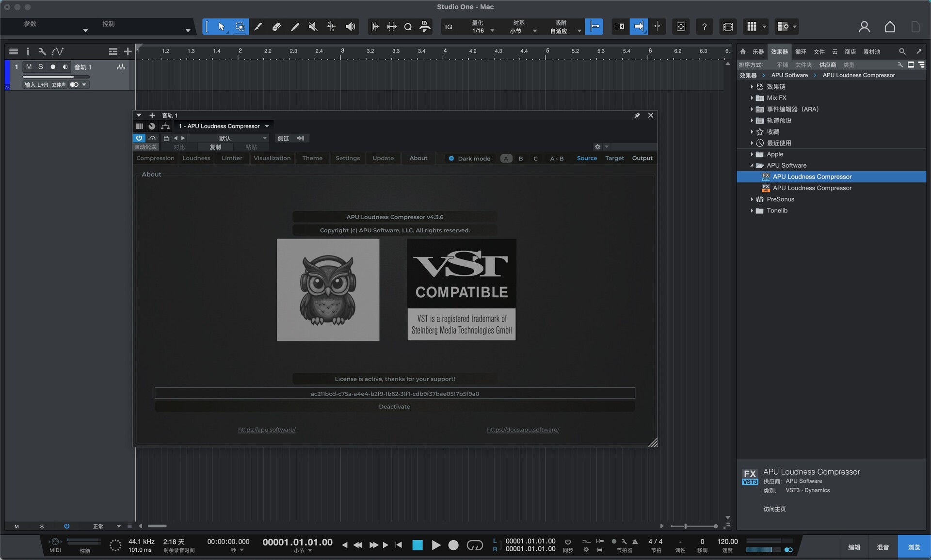Toggle autoscroll arrow button
The width and height of the screenshot is (931, 560).
(x=639, y=27)
